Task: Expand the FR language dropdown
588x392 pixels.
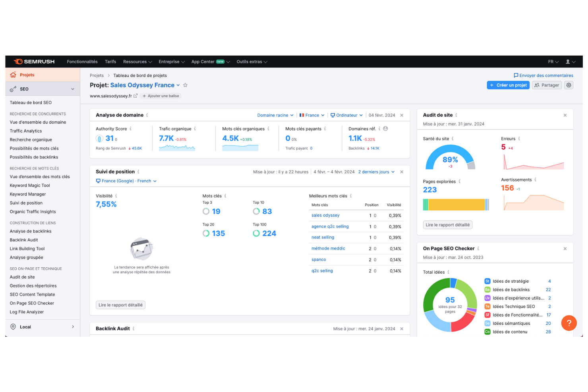Action: (553, 62)
